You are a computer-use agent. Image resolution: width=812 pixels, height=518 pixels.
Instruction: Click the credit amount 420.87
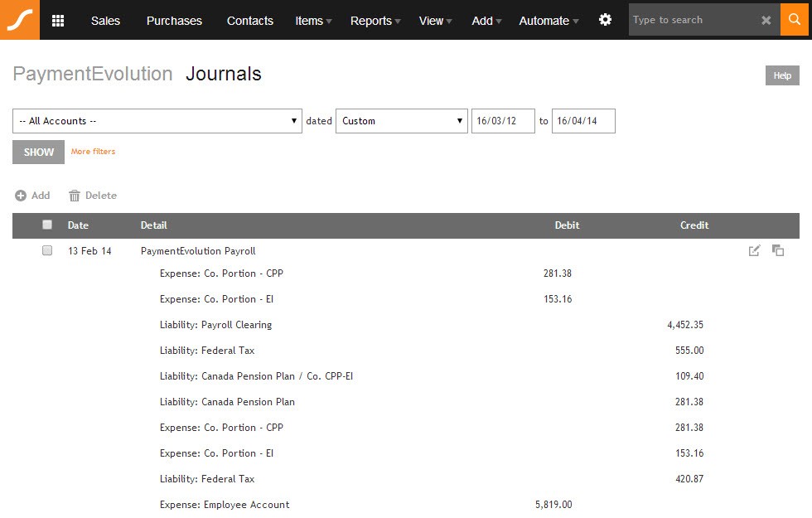(x=689, y=479)
